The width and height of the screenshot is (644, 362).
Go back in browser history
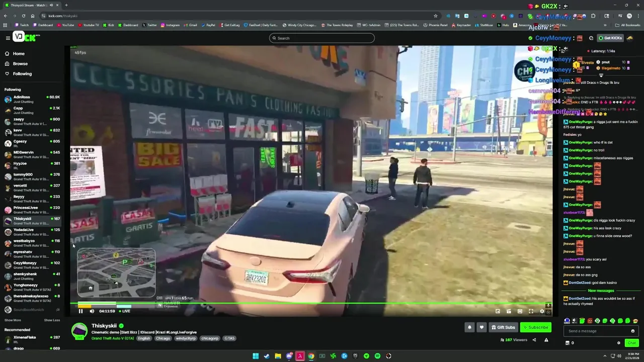coord(6,16)
